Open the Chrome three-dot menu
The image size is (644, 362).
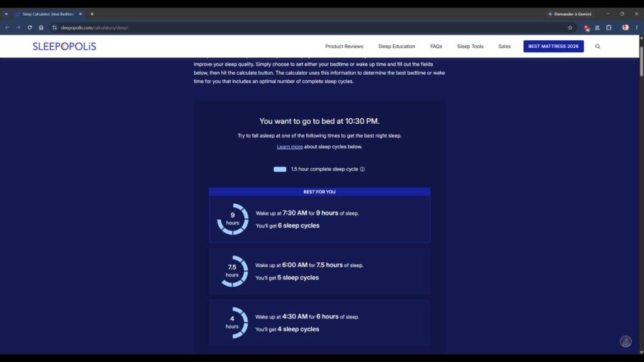[636, 28]
